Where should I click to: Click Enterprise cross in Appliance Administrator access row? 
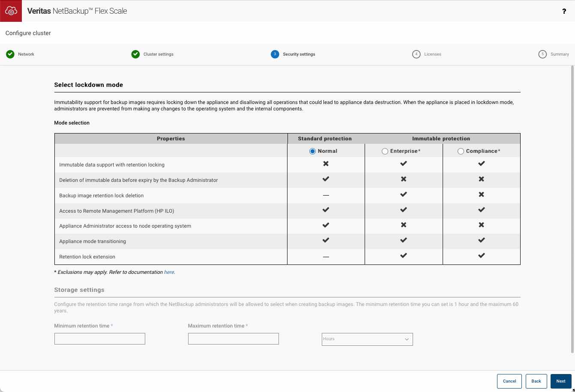click(x=403, y=225)
